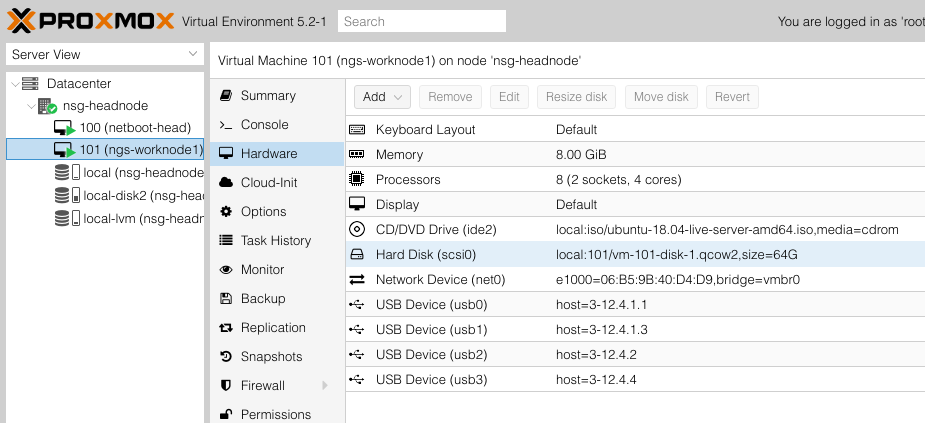Click the CD/DVD Drive disc icon

[357, 230]
